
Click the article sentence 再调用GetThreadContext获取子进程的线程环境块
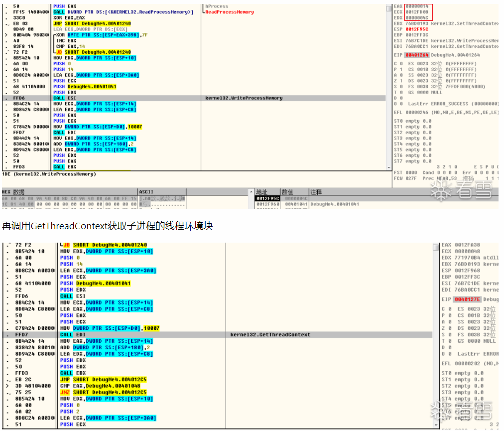(x=108, y=226)
